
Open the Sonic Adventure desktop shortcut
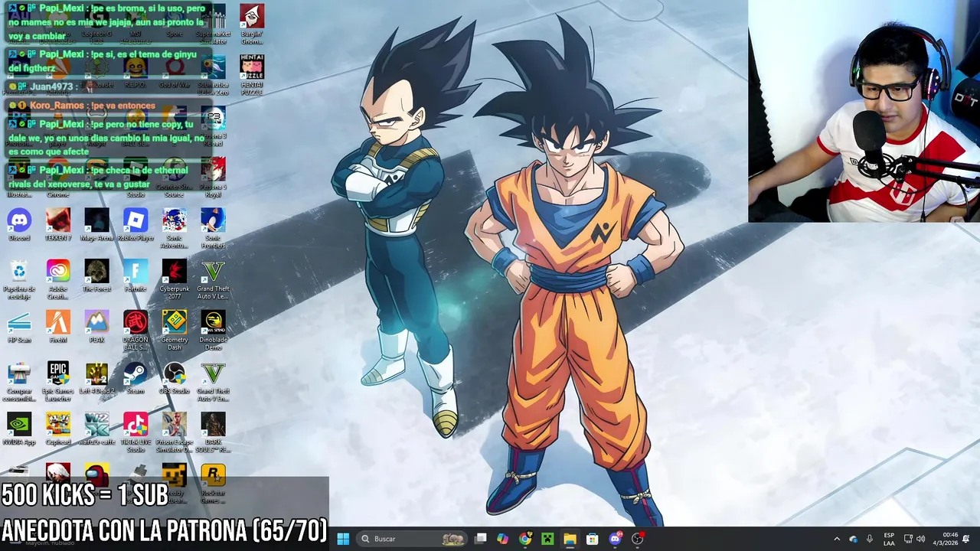pyautogui.click(x=175, y=229)
